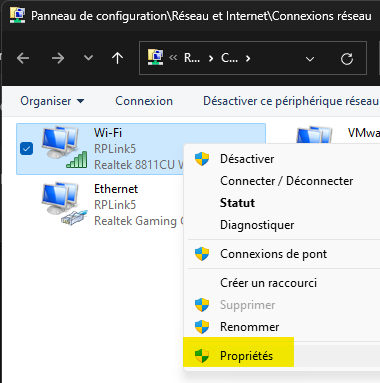This screenshot has width=380, height=383.
Task: Choose Désactiver from the context menu
Action: (247, 159)
